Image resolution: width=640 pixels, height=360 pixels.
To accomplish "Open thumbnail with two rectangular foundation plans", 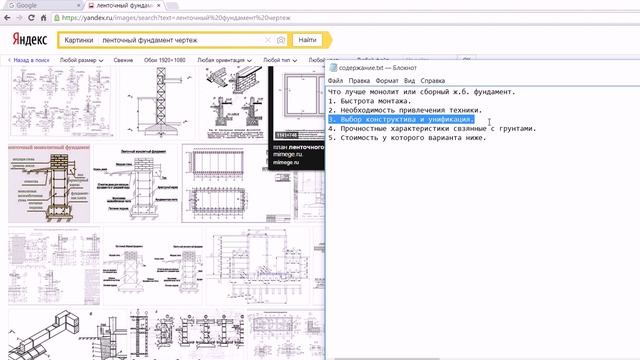I will point(237,183).
